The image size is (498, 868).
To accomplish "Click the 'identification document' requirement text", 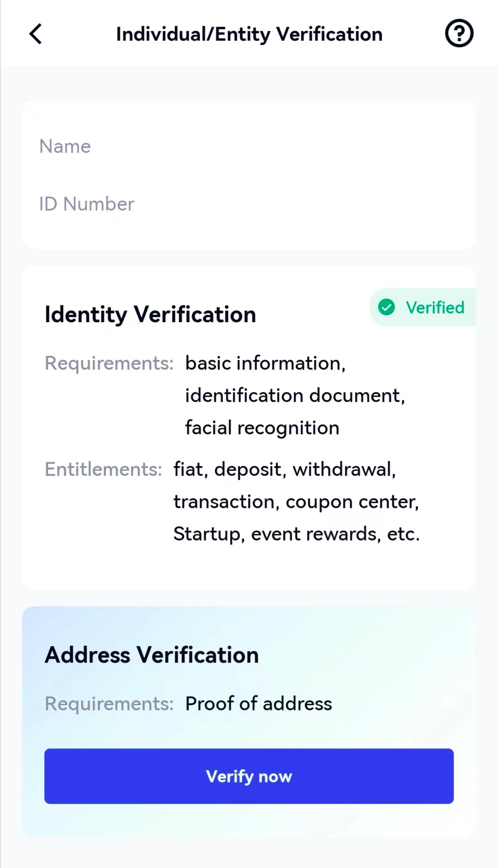I will [x=295, y=395].
